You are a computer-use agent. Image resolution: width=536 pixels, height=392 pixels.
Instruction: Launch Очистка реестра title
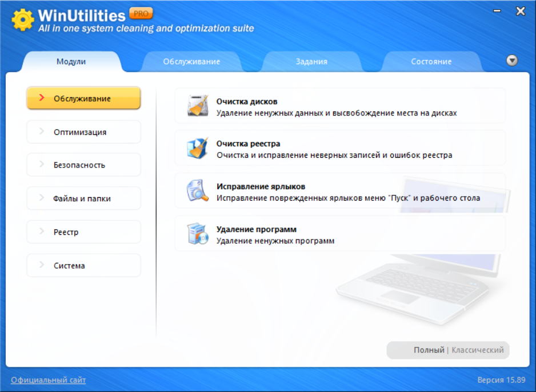pyautogui.click(x=248, y=144)
